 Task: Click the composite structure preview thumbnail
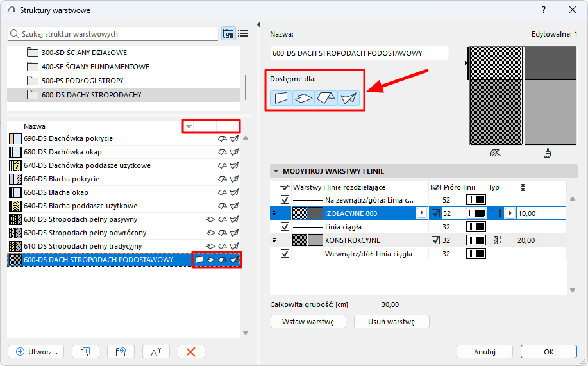(523, 96)
